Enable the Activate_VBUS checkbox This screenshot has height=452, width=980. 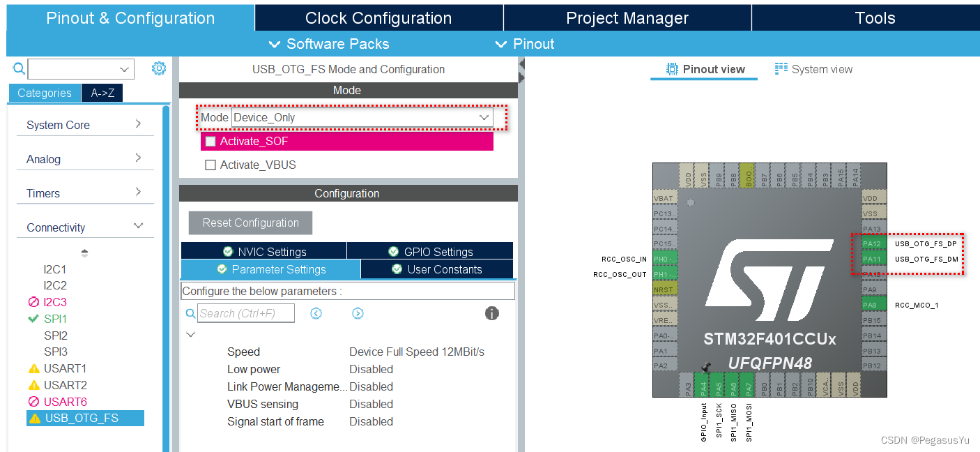pos(210,165)
